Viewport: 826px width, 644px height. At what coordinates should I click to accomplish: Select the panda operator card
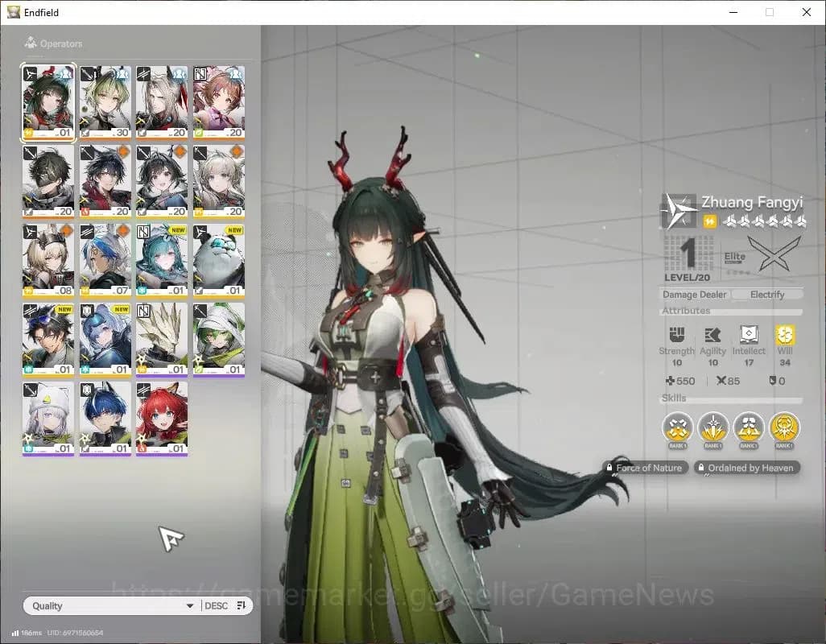click(x=219, y=261)
